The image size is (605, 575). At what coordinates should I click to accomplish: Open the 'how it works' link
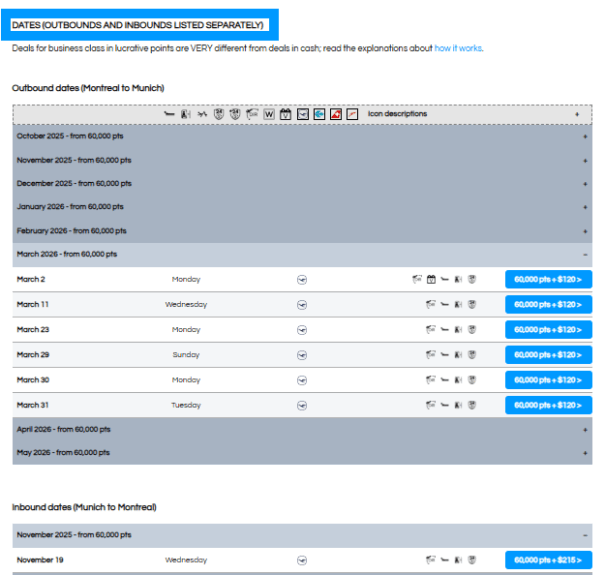pyautogui.click(x=458, y=47)
